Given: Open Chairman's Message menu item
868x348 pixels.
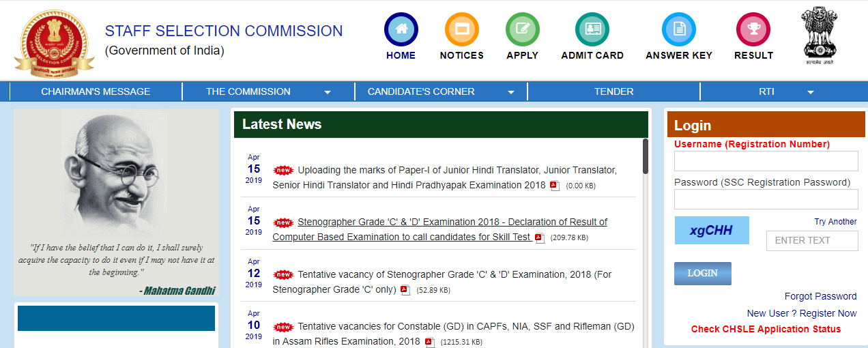Looking at the screenshot, I should click(96, 91).
